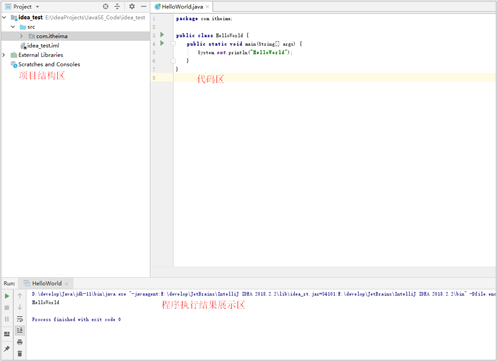Screen dimensions: 497x361
Task: Pin the Run tab
Action: pyautogui.click(x=7, y=349)
